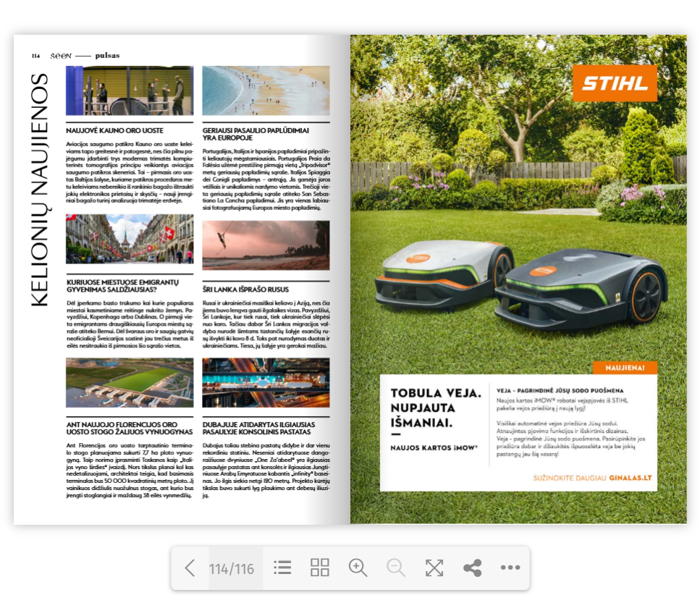Click the 'Naujovė Kauno oro uoste' headline
The height and width of the screenshot is (595, 700).
pos(114,131)
